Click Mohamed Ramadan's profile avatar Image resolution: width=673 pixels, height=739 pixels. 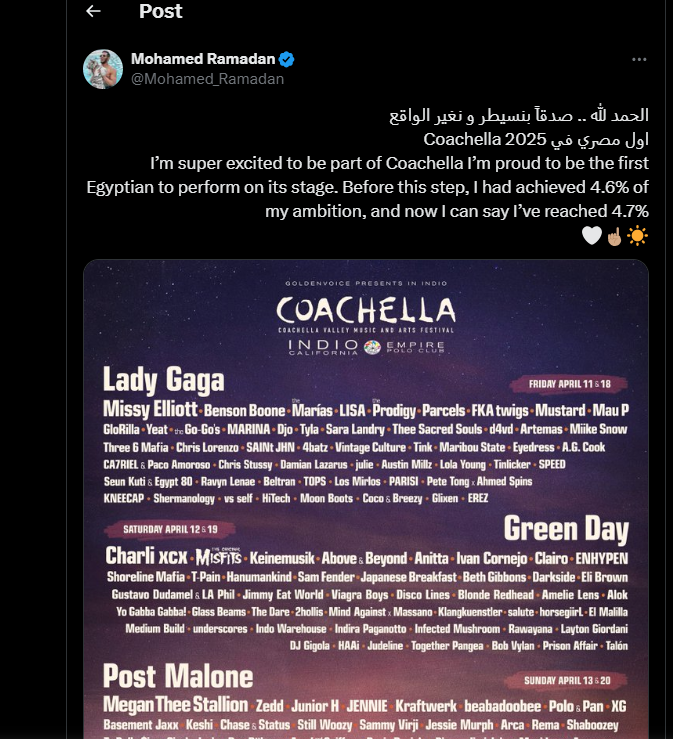tap(102, 69)
